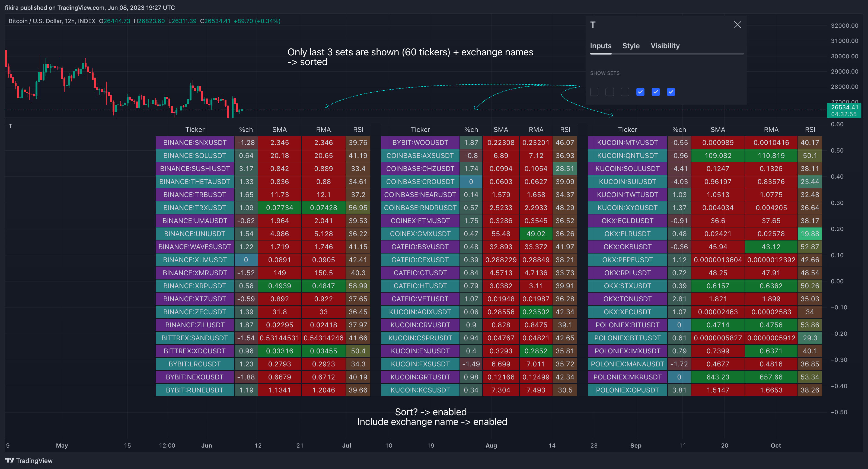Click the OKX:TONUSDT ticker cell
The height and width of the screenshot is (469, 868).
point(627,299)
